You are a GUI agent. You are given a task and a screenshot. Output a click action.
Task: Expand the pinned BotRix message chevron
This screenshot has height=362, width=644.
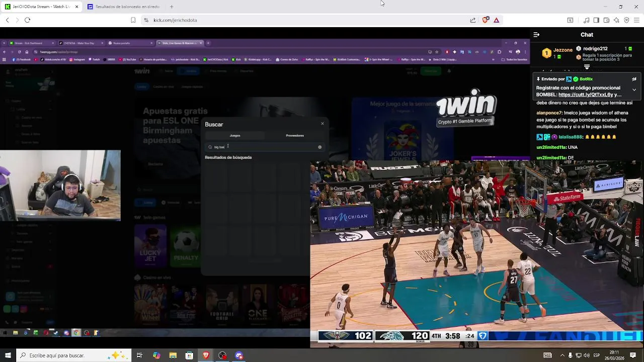634,89
